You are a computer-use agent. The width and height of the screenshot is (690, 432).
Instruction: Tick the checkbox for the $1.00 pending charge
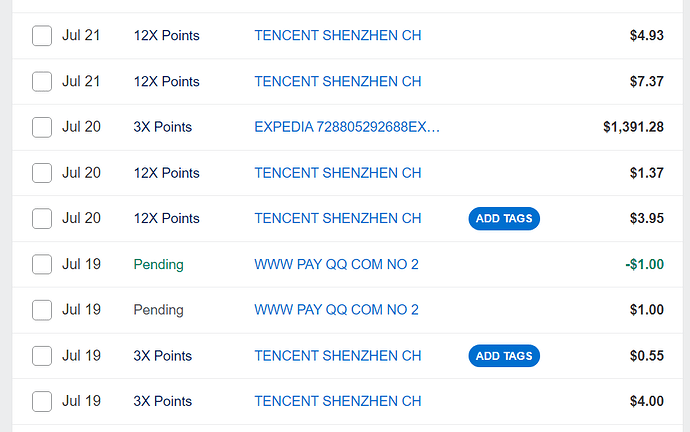(42, 310)
